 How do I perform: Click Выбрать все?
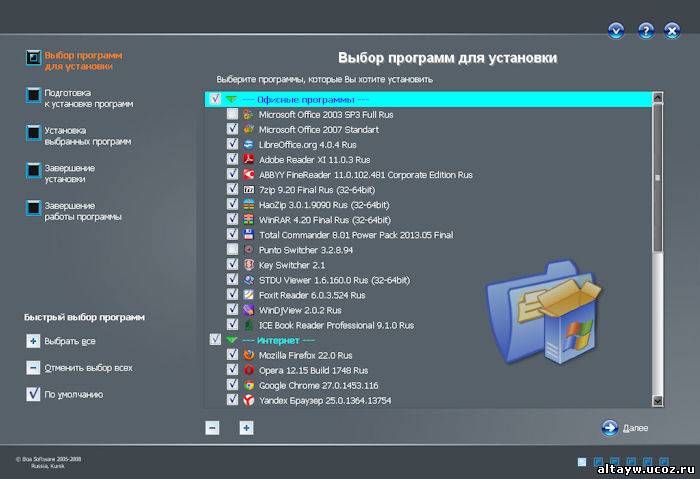70,342
